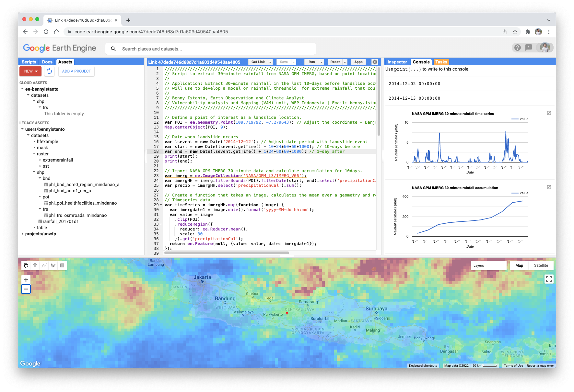
Task: Open the Run dropdown arrow
Action: pyautogui.click(x=322, y=62)
